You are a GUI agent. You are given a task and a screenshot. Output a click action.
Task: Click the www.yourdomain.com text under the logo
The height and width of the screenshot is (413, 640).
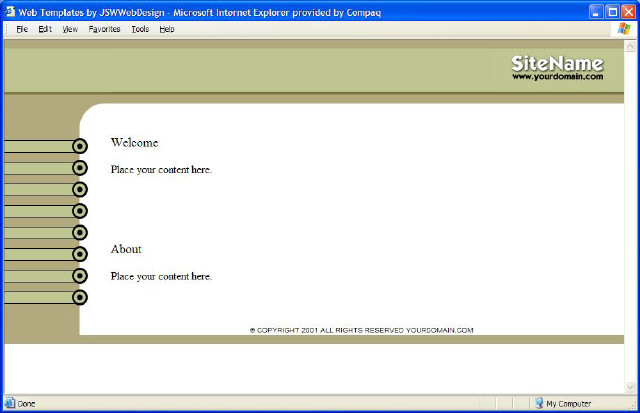pos(557,77)
